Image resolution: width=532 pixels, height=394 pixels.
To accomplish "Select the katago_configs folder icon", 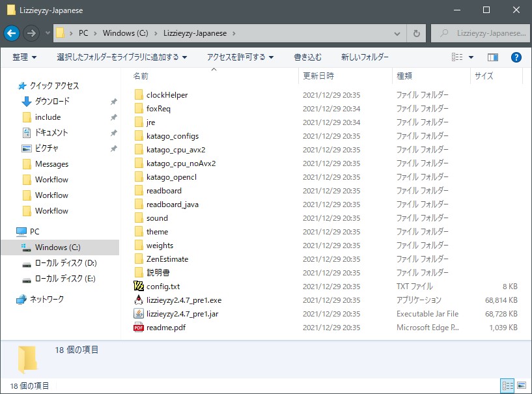I will 139,135.
